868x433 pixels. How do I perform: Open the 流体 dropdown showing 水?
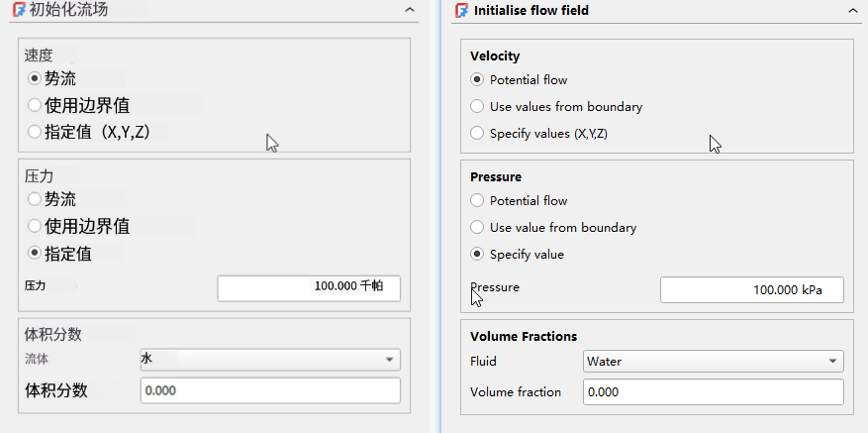270,360
